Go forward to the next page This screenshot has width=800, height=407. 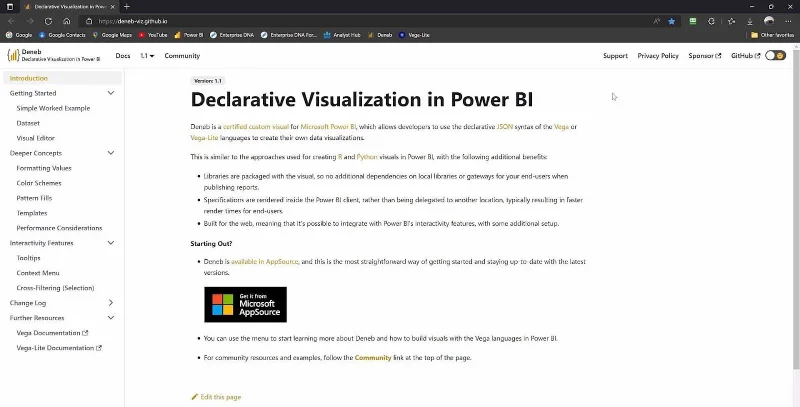click(30, 21)
